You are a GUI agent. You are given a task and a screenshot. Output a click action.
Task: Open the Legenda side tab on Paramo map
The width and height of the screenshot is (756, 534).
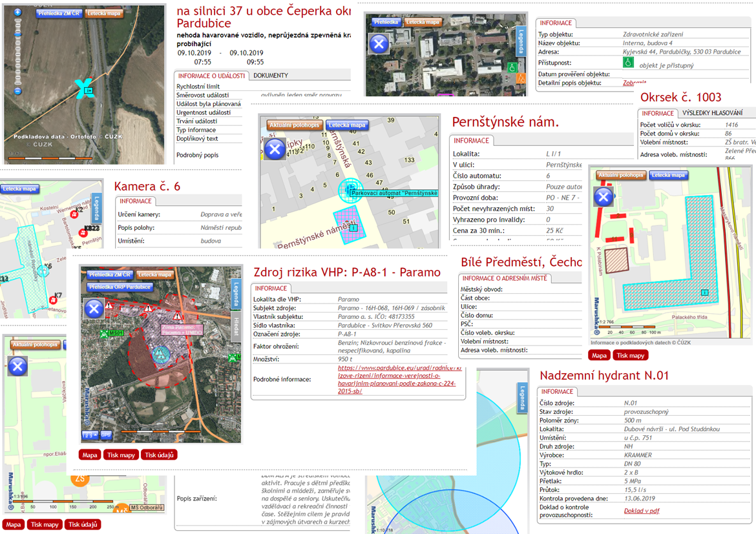(236, 293)
